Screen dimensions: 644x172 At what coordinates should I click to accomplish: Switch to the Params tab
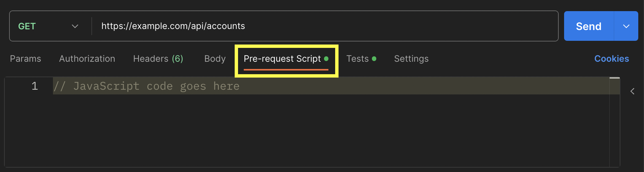point(26,59)
